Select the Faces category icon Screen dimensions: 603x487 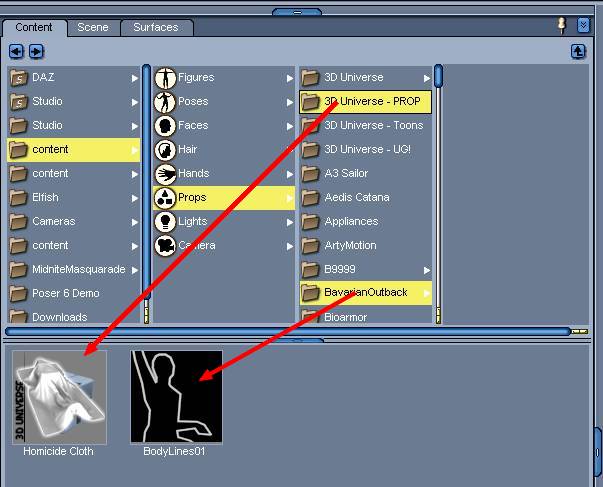click(x=165, y=126)
